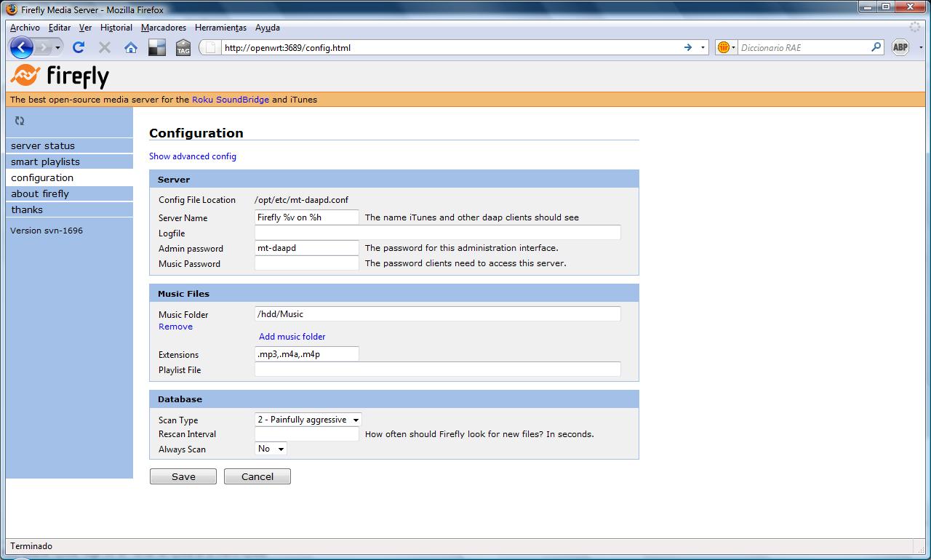Click the Stop loading X icon
The image size is (931, 560).
click(x=105, y=47)
